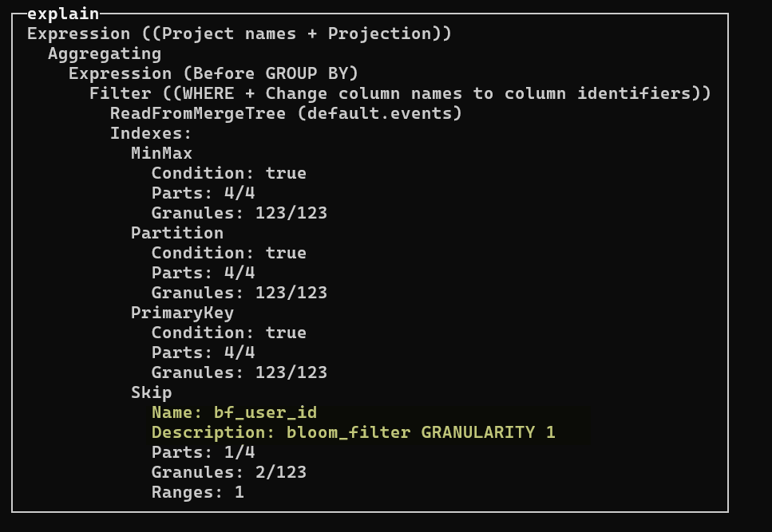
Task: Click "Granules: 123/123" under PrimaryKey
Action: tap(239, 372)
